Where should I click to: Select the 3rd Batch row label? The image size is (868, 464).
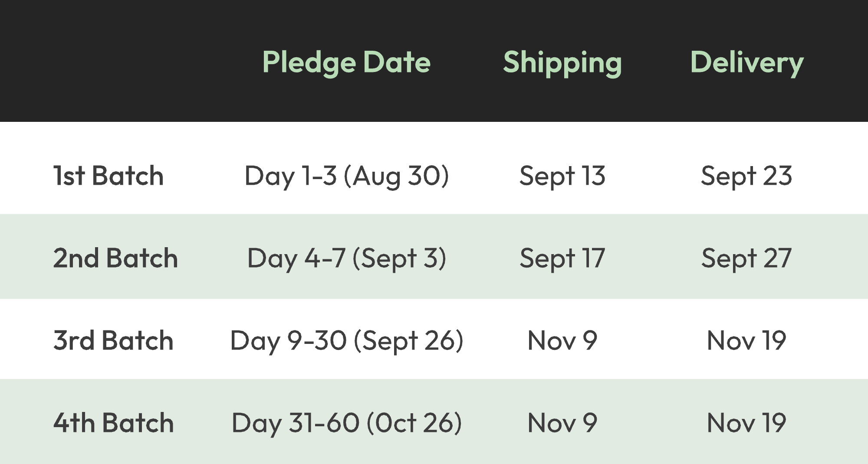click(x=113, y=340)
